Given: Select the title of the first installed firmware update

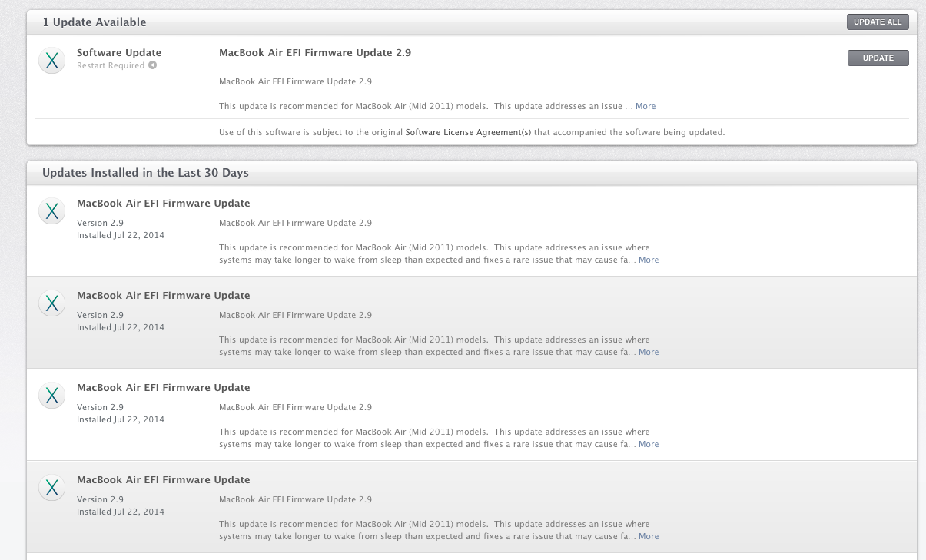Looking at the screenshot, I should point(164,204).
